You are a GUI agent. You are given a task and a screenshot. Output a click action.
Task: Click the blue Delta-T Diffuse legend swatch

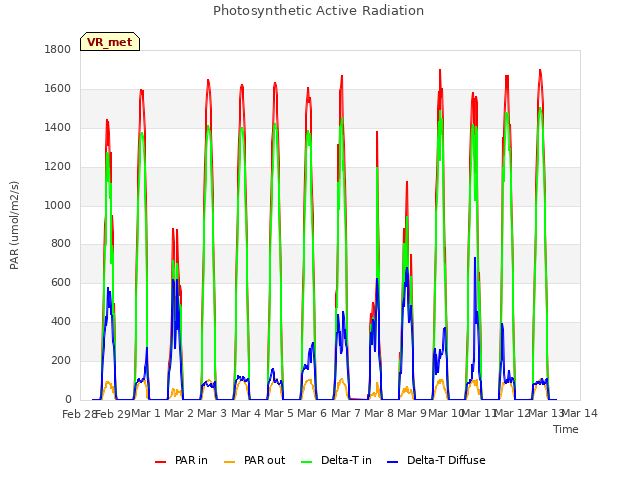[392, 462]
